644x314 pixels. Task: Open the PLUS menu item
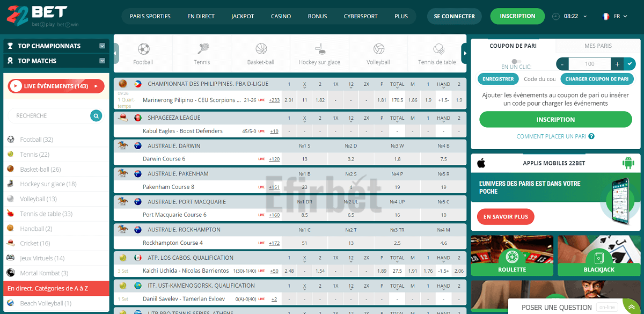coord(401,17)
